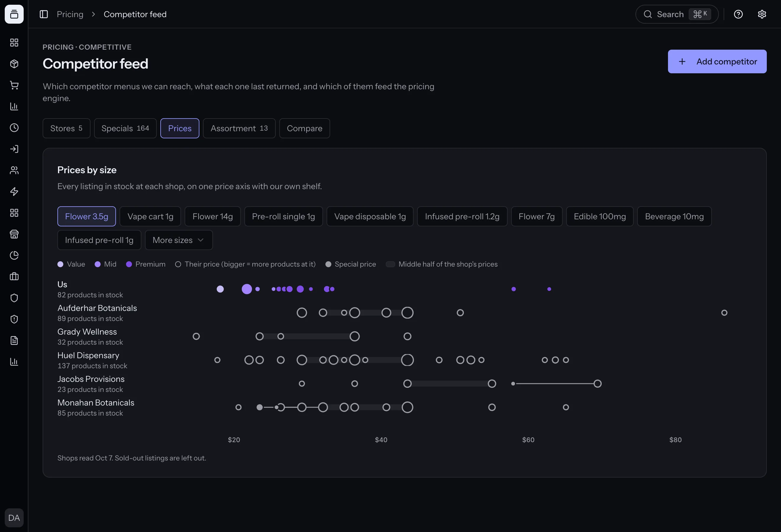This screenshot has width=781, height=532.
Task: Select the Infused pre-roll 1.2g size chip
Action: coord(462,216)
